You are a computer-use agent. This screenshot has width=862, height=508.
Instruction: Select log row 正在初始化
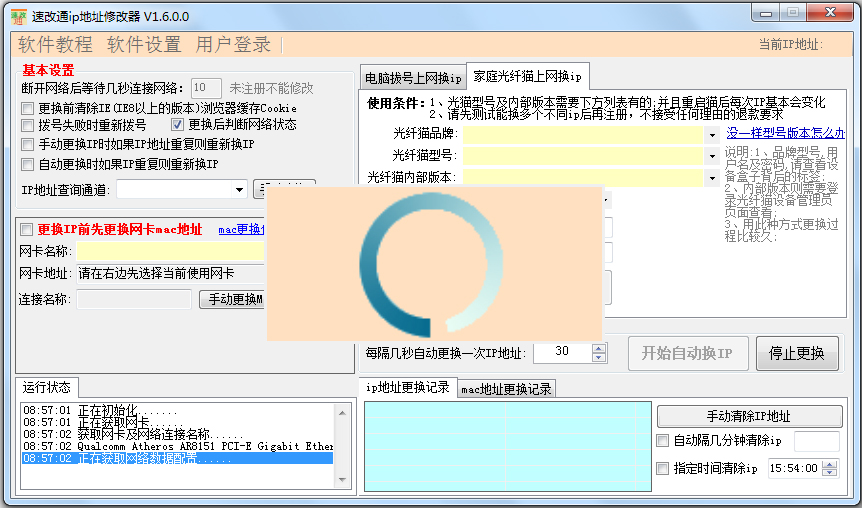178,411
